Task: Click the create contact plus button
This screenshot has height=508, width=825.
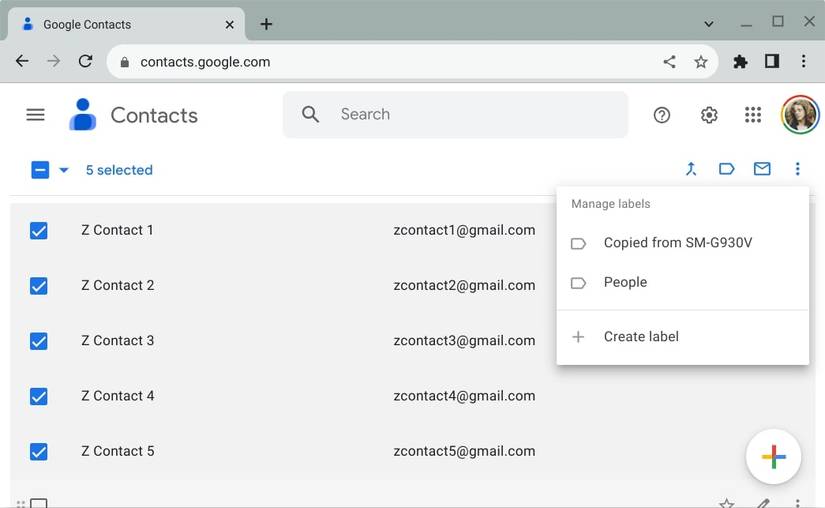Action: [x=773, y=457]
